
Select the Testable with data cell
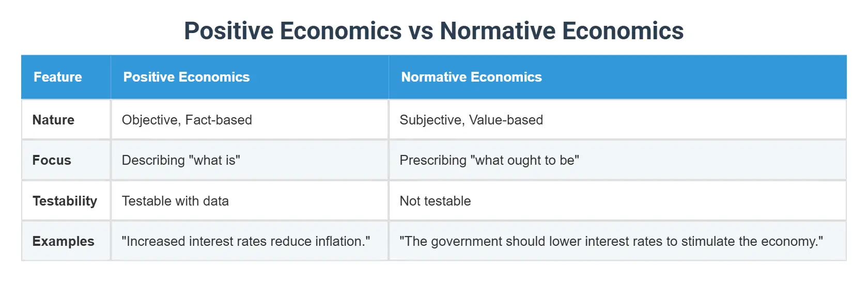click(x=250, y=201)
